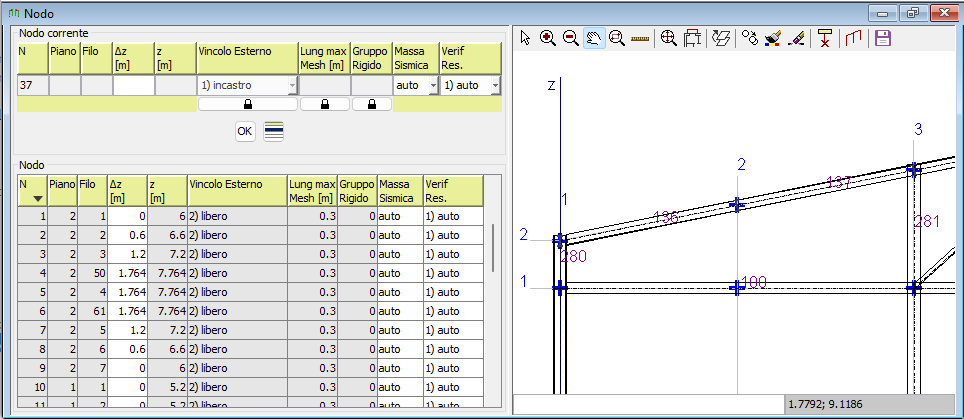Viewport: 964px width, 419px height.
Task: Toggle lock under Vincolo Esterno
Action: (248, 104)
